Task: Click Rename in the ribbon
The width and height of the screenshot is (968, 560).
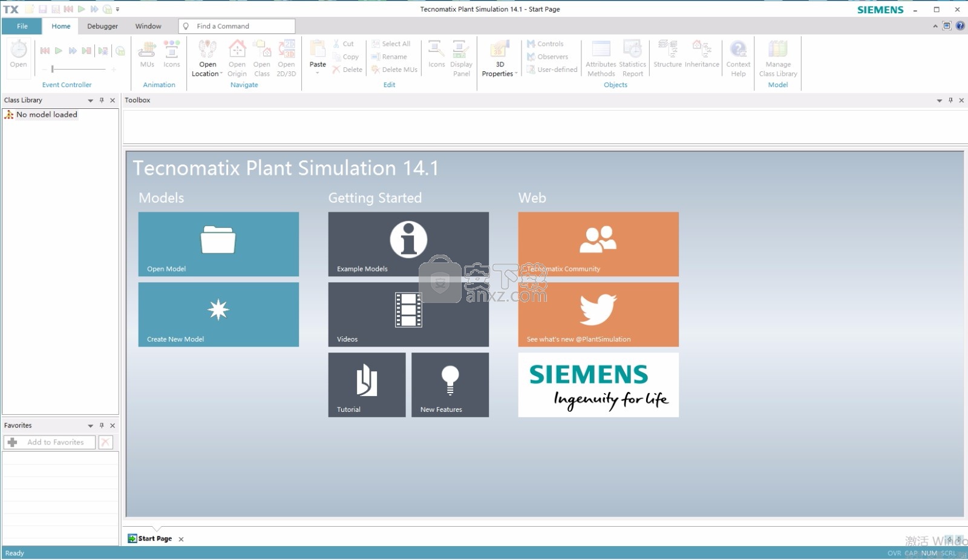Action: click(389, 57)
